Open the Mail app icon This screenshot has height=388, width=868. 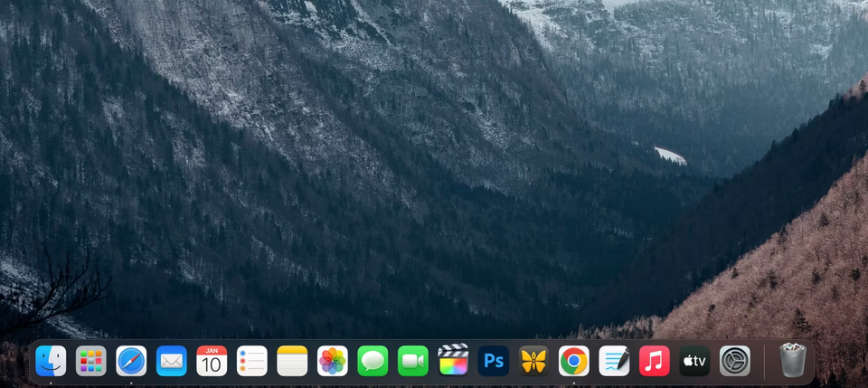click(x=172, y=361)
